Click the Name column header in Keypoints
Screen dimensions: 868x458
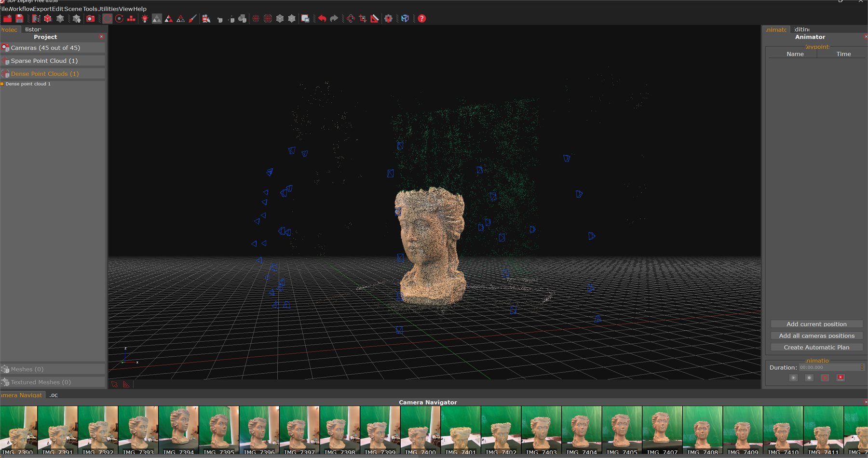pyautogui.click(x=795, y=54)
